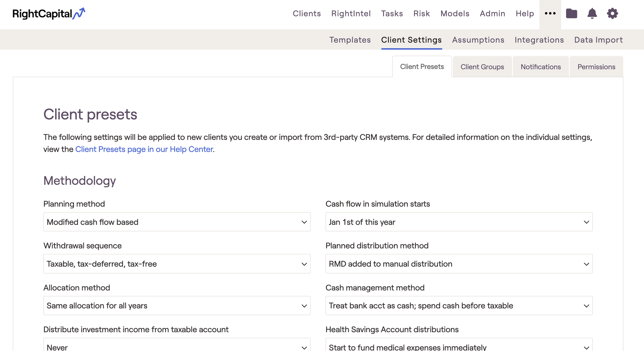Screen dimensions: 644x351
Task: Open Planned distribution method dropdown
Action: pos(459,264)
